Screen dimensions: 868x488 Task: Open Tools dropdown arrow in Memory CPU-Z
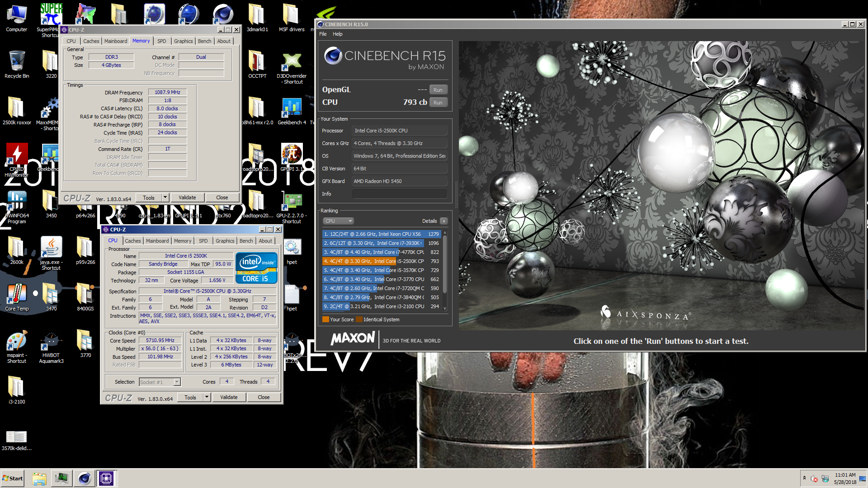pos(165,197)
